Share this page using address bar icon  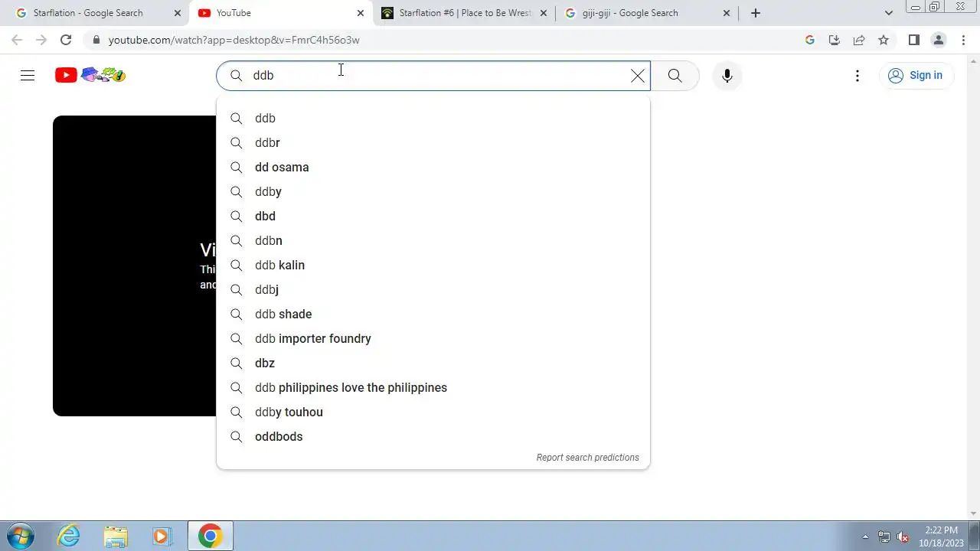click(x=859, y=40)
